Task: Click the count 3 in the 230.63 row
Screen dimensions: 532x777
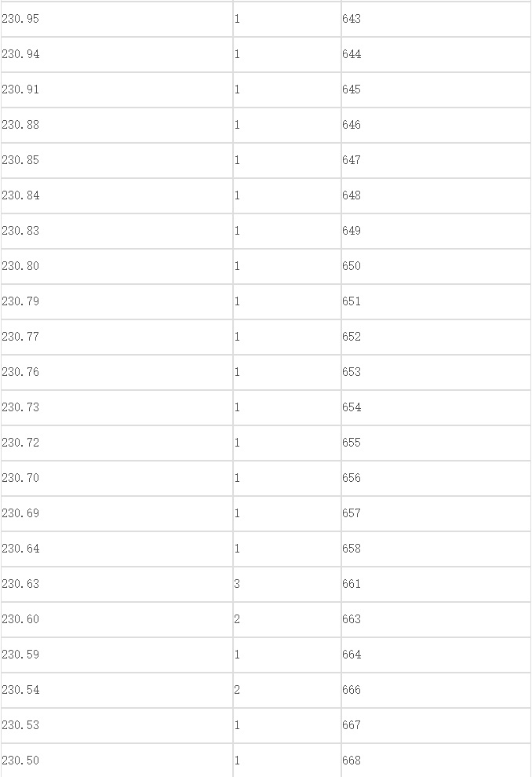Action: click(x=287, y=584)
